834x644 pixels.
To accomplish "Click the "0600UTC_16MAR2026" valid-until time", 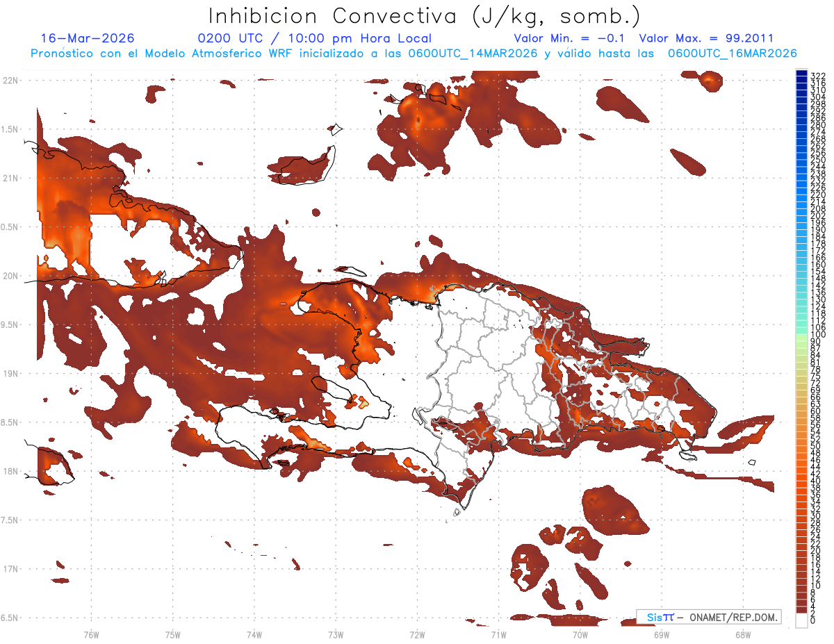I will [x=733, y=53].
